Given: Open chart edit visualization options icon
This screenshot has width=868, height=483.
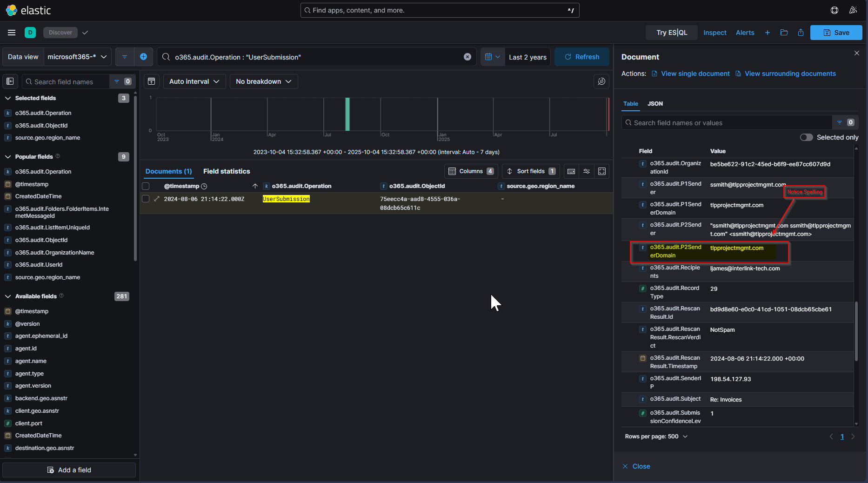Looking at the screenshot, I should click(x=601, y=81).
